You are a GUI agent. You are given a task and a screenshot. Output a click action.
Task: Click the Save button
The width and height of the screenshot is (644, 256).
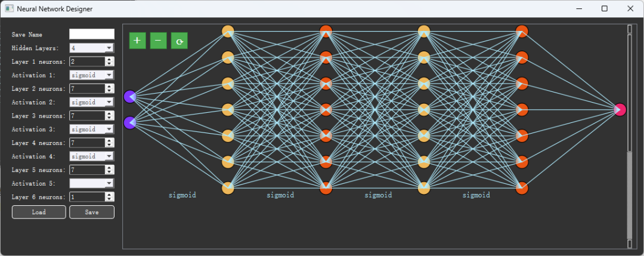[x=92, y=212]
